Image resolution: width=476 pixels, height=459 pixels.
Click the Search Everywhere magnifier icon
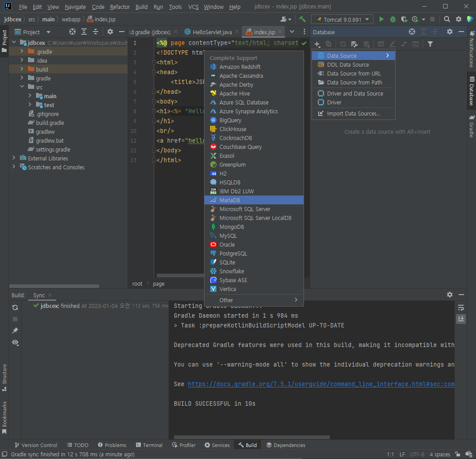click(447, 19)
